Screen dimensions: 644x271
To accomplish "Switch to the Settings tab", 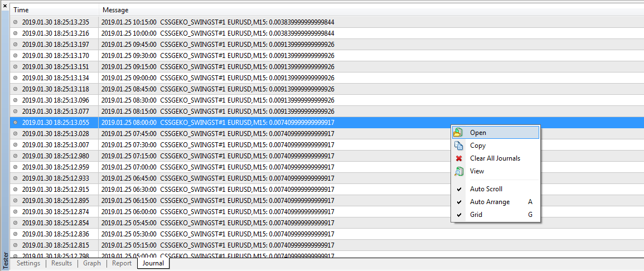I will (28, 263).
